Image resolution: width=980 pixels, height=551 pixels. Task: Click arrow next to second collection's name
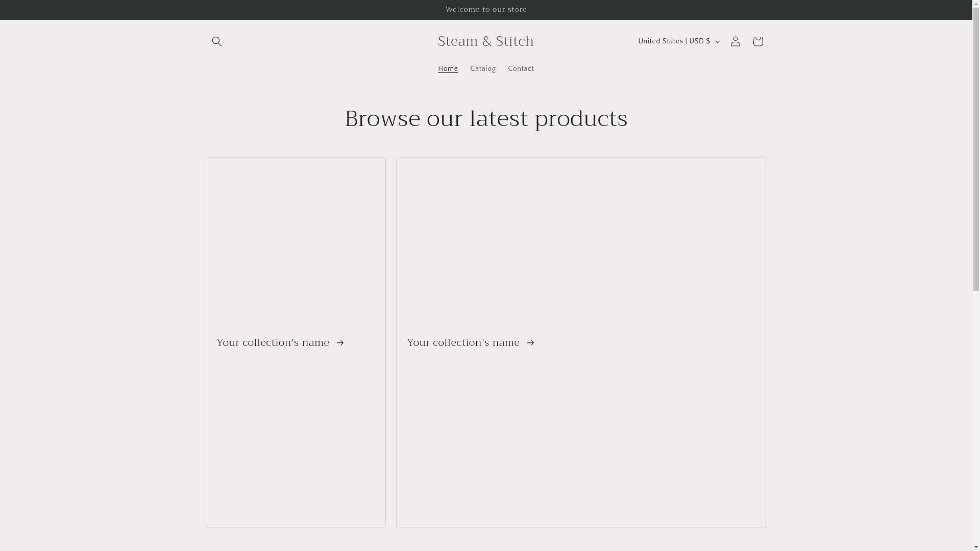531,343
